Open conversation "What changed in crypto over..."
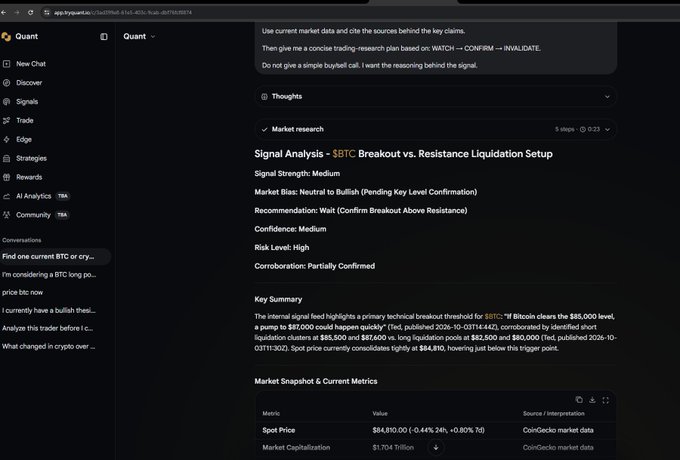Image resolution: width=680 pixels, height=460 pixels. click(49, 346)
